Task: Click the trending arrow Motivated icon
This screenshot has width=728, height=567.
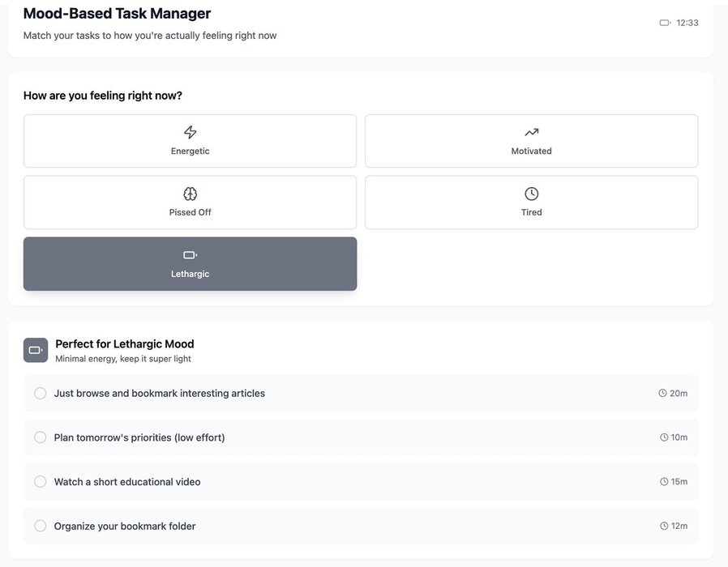Action: pos(531,132)
